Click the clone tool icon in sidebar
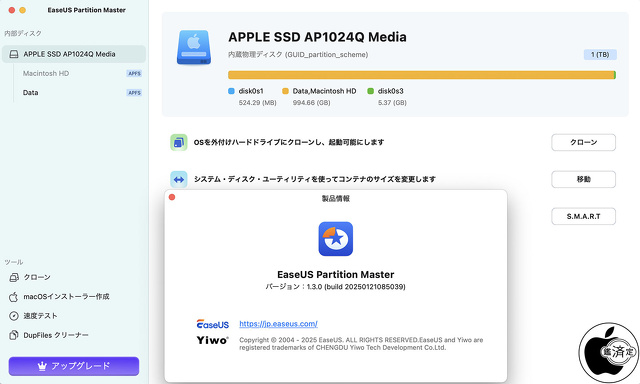The height and width of the screenshot is (384, 640). pos(14,277)
